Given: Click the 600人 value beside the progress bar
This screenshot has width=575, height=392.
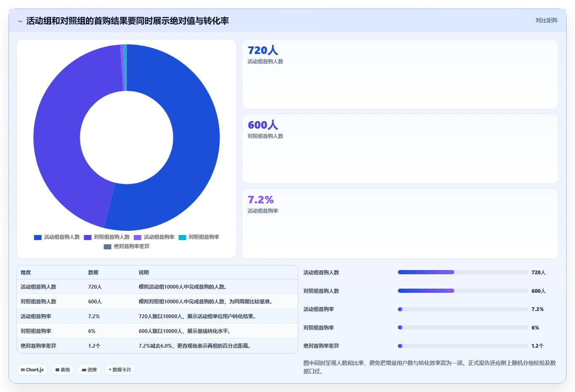Looking at the screenshot, I should coord(539,291).
